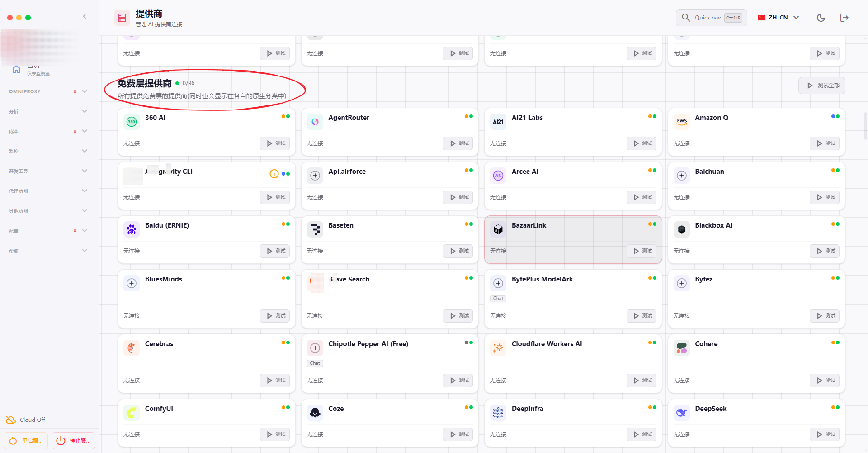
Task: Click the Api.airforce plus icon
Action: click(x=315, y=176)
